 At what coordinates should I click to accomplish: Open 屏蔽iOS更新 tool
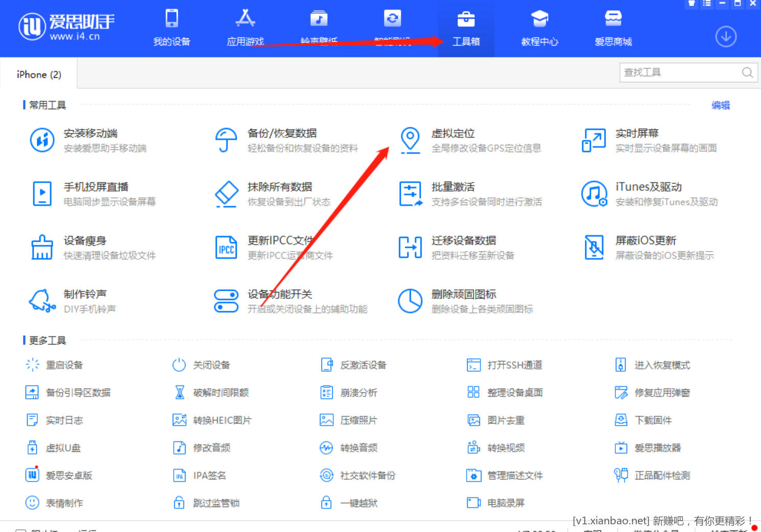click(648, 248)
